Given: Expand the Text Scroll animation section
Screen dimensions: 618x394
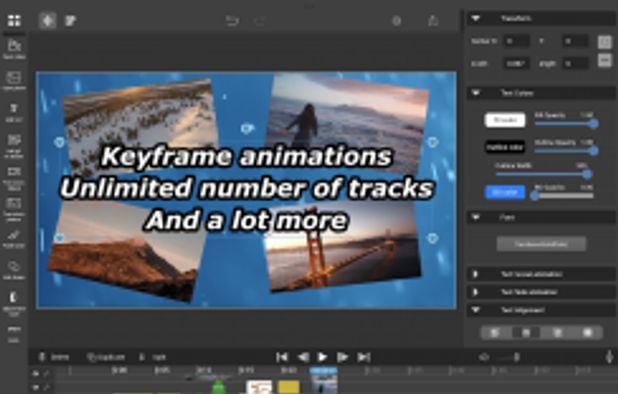Looking at the screenshot, I should (x=476, y=274).
